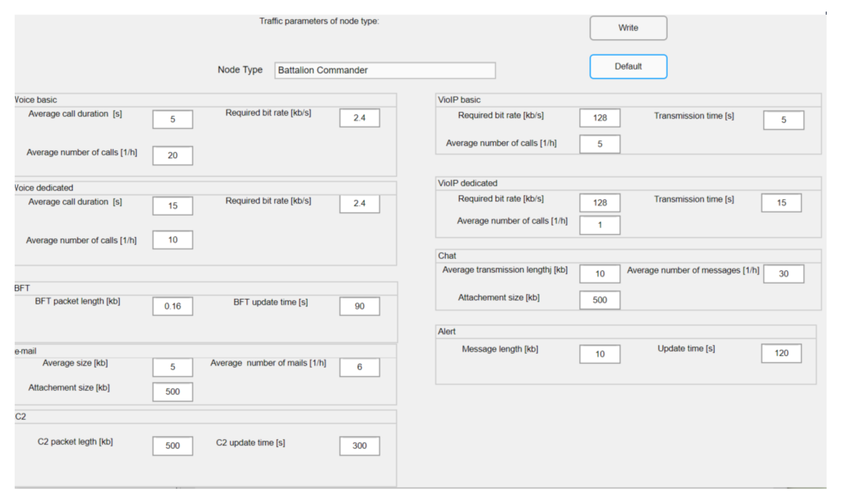Select Alert update time field
Screen dimensions: 841x504
tap(781, 353)
